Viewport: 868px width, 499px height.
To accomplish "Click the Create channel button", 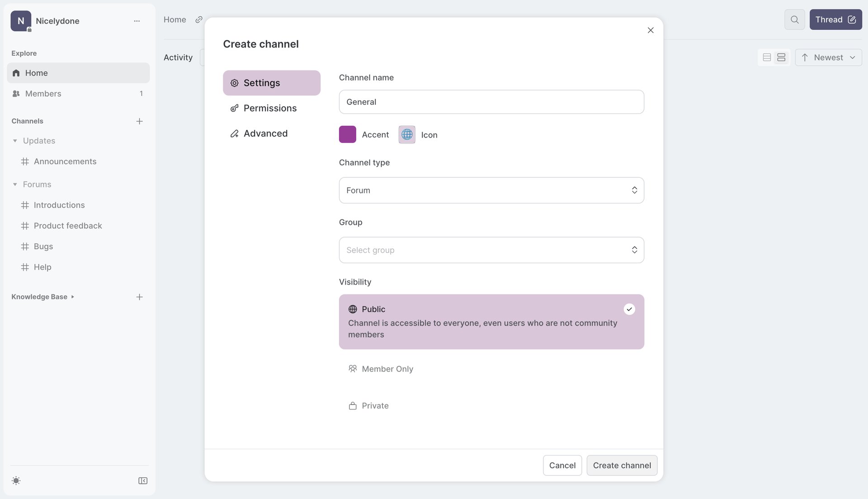I will coord(622,465).
